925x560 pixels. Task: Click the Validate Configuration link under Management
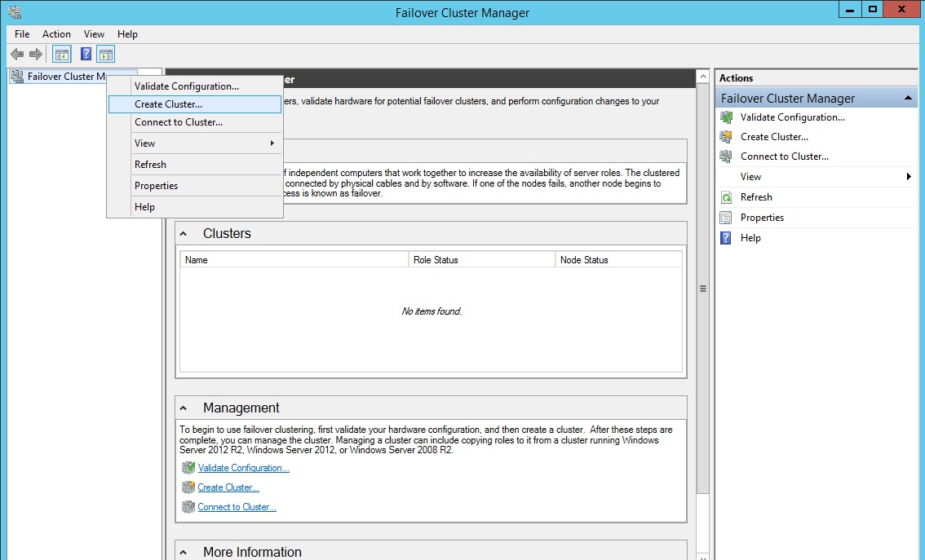coord(244,468)
